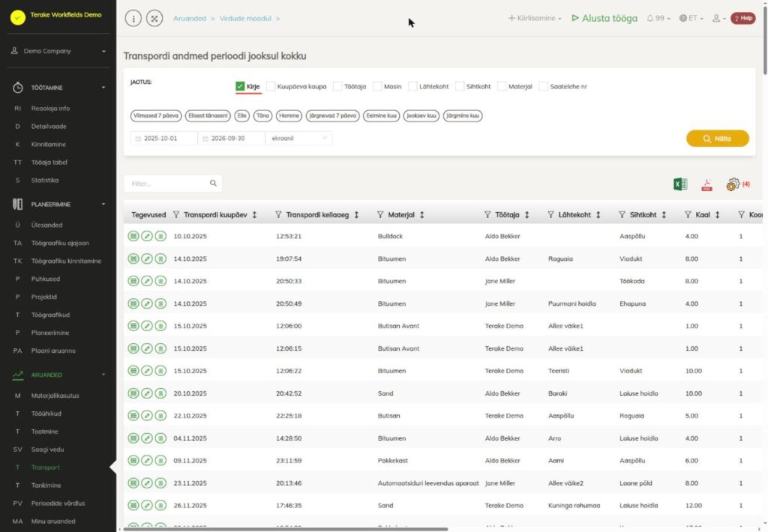Image resolution: width=768 pixels, height=532 pixels.
Task: Collapse the PLANEERIMINE sidebar section
Action: point(58,204)
